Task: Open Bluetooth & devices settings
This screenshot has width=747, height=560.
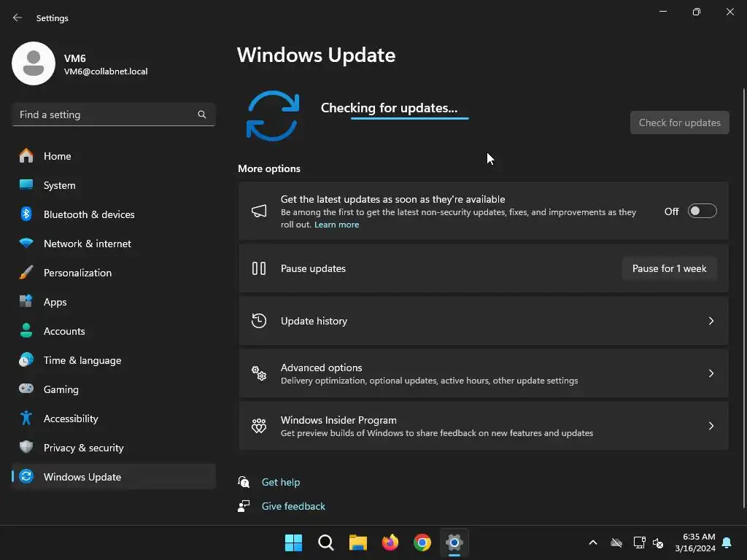Action: tap(113, 214)
